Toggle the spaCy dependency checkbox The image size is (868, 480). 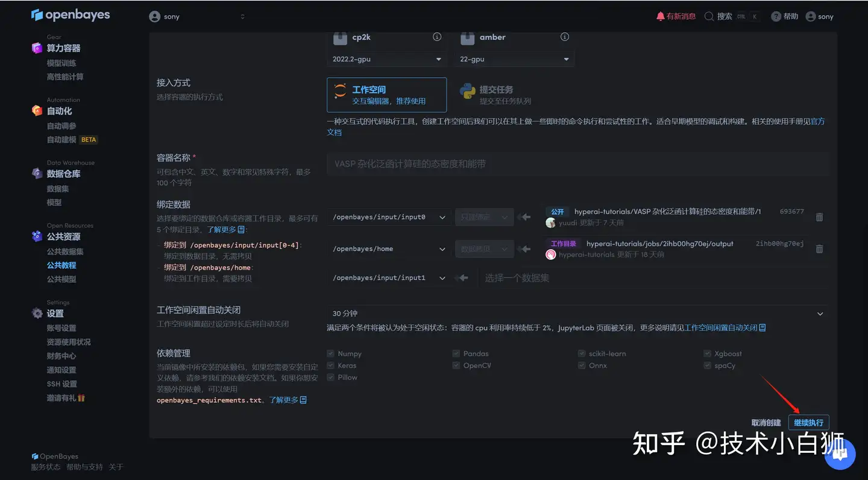coord(707,365)
